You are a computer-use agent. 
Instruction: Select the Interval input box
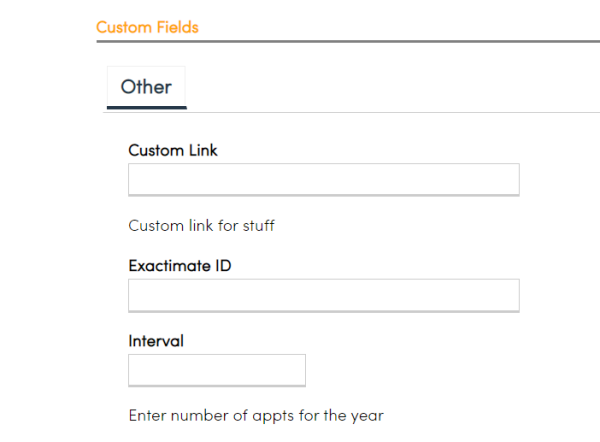(217, 370)
